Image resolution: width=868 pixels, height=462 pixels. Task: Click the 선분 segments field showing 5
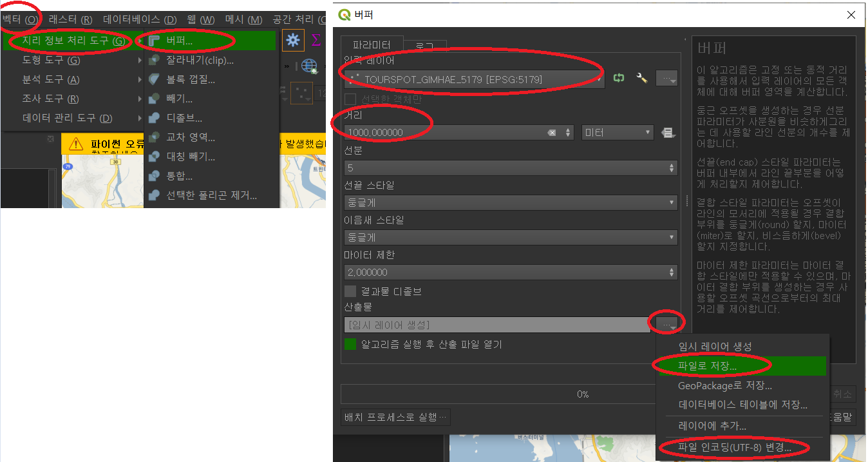coord(505,168)
